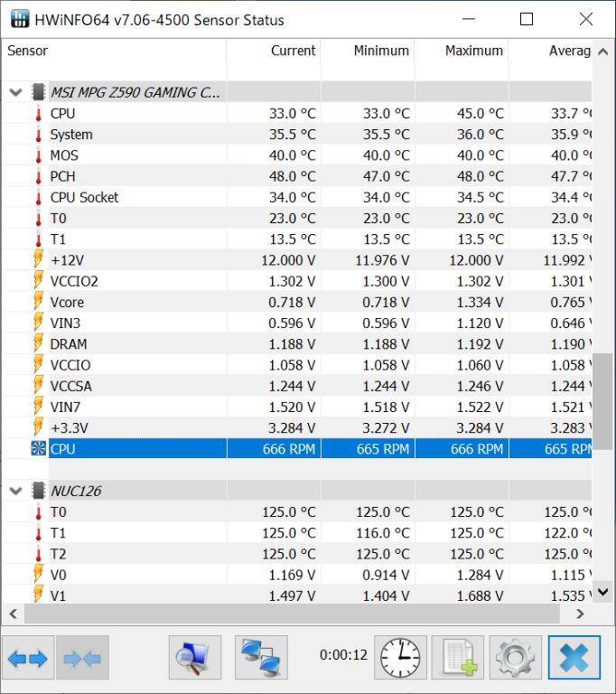Click the 34.5 °C maximum CPU Socket value

(481, 197)
